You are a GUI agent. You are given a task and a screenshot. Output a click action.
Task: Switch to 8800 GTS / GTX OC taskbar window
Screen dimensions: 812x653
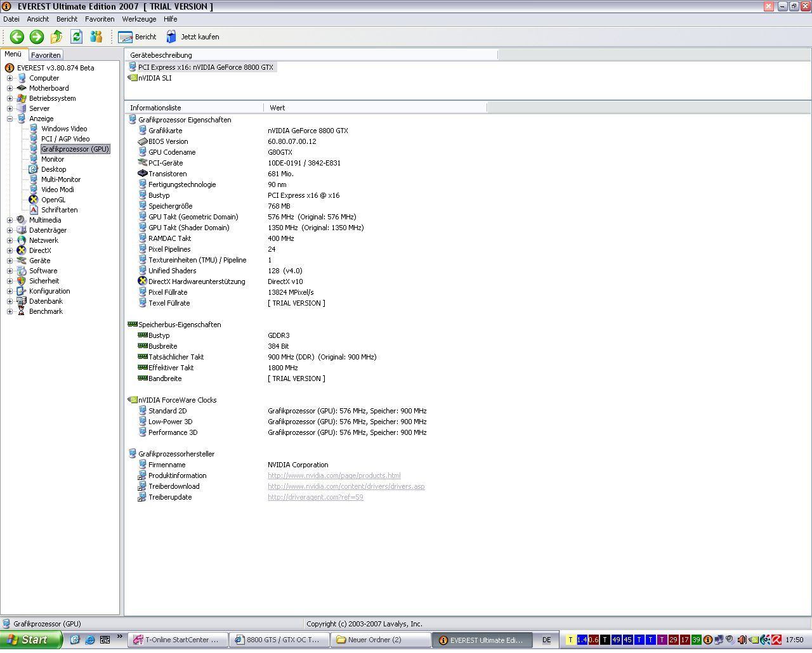(280, 640)
